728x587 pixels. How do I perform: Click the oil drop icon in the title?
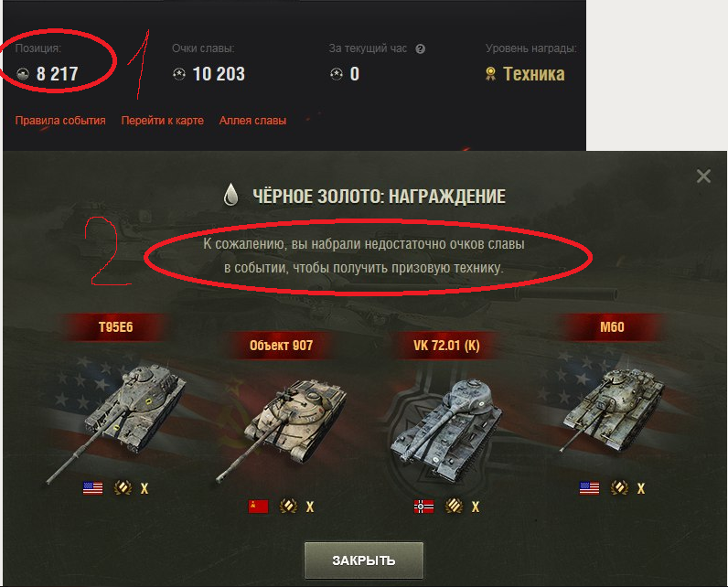pos(230,195)
